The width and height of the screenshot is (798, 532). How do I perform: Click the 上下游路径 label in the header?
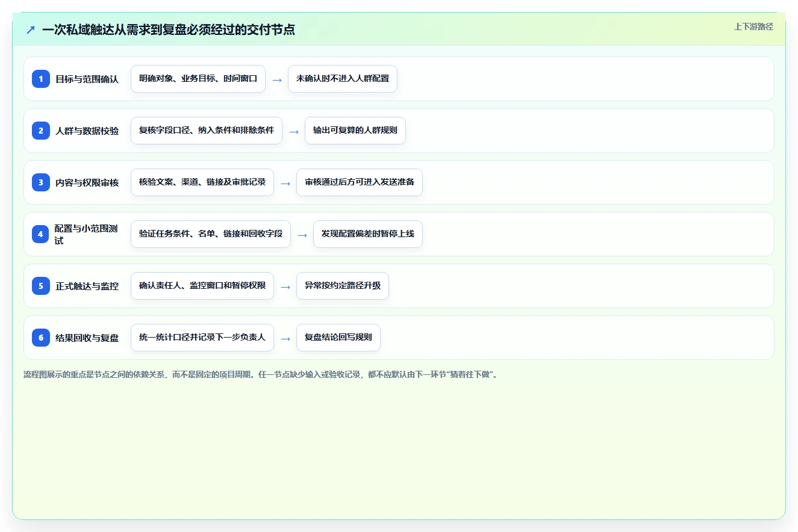pos(753,26)
